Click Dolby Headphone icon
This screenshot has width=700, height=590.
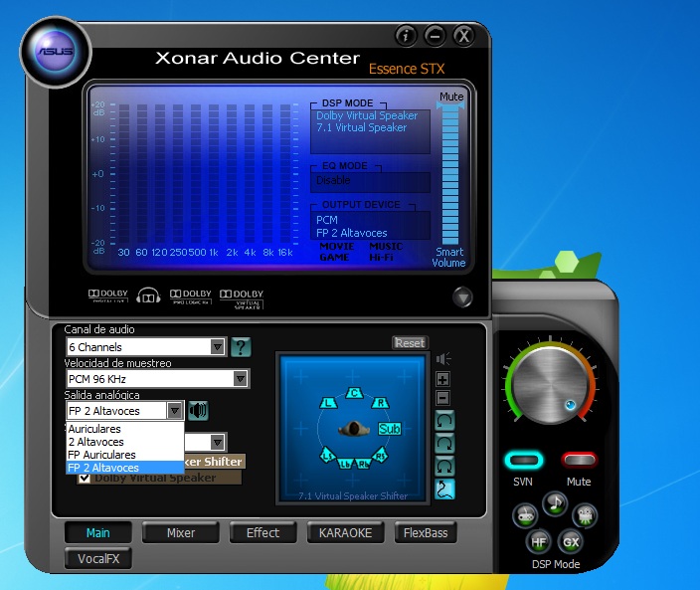tap(148, 295)
